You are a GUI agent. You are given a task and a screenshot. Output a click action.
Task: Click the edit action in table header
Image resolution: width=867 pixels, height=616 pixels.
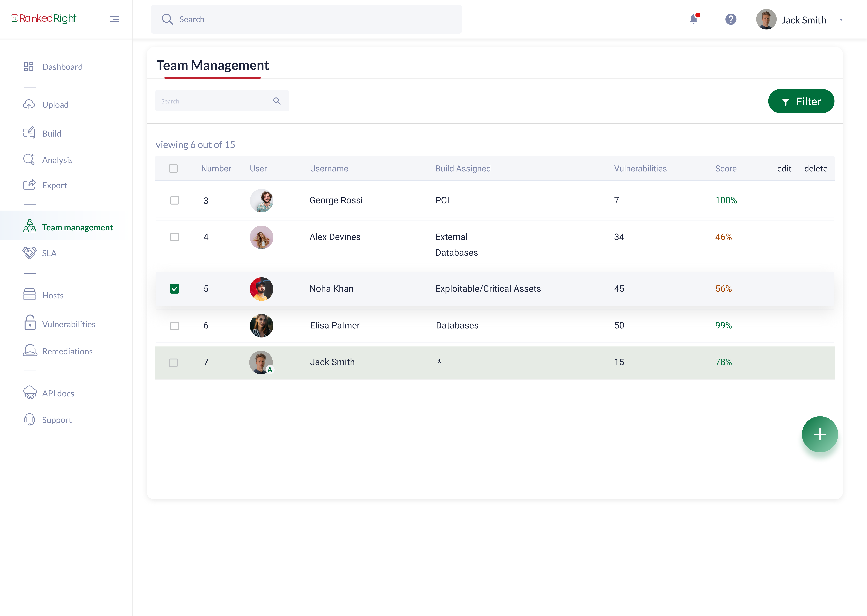coord(784,168)
